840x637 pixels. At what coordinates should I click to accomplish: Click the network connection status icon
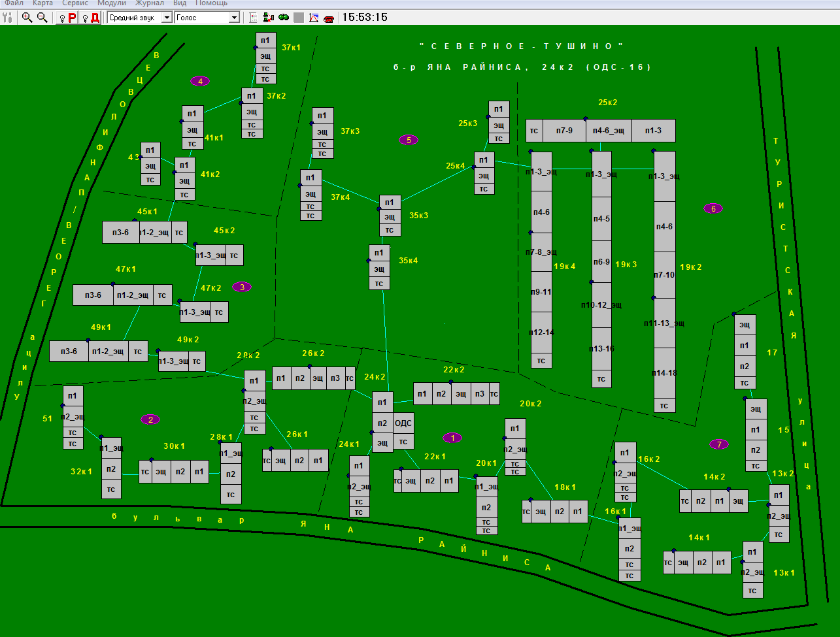point(269,18)
